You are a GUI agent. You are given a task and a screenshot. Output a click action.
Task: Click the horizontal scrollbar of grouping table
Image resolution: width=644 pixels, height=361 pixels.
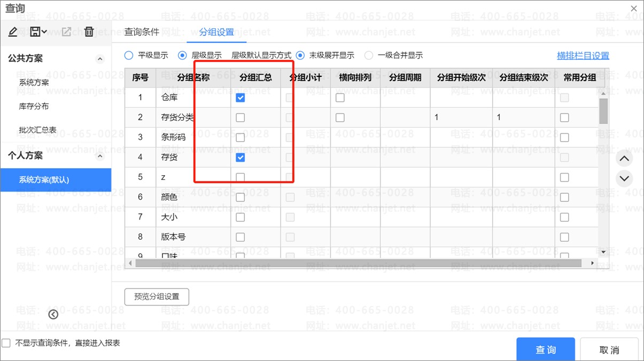pos(358,263)
